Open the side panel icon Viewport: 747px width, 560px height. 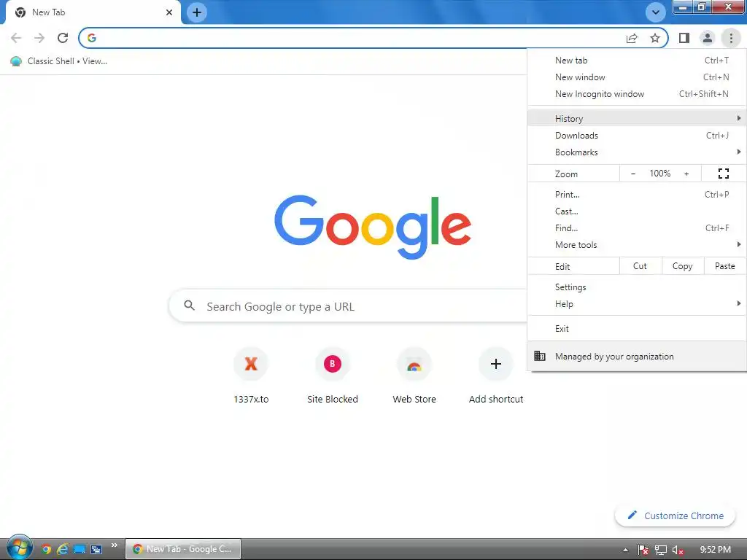click(x=684, y=38)
